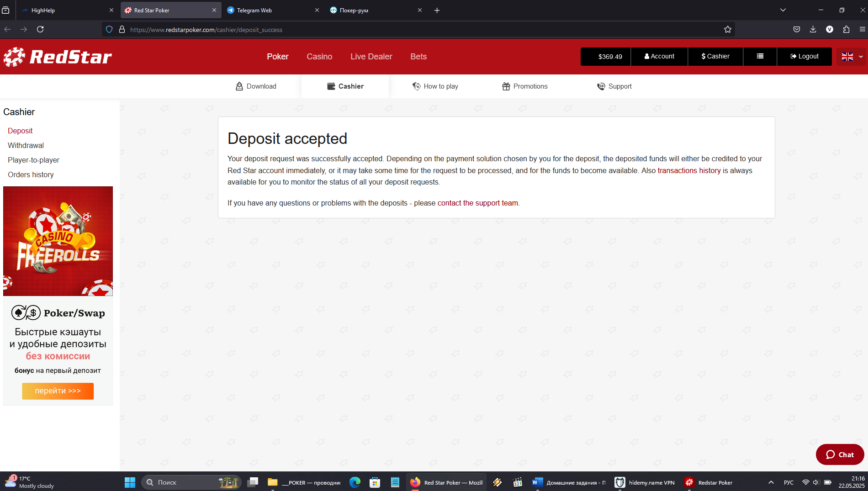Open the Redstar Poker taskbar app
Screen dimensions: 868x491
(x=709, y=482)
